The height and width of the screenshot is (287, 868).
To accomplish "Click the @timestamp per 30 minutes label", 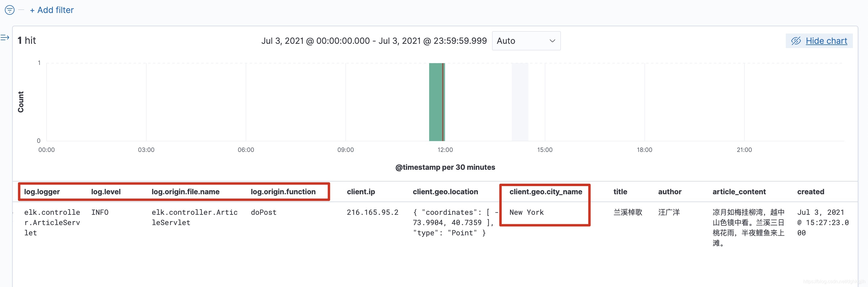I will pyautogui.click(x=445, y=167).
